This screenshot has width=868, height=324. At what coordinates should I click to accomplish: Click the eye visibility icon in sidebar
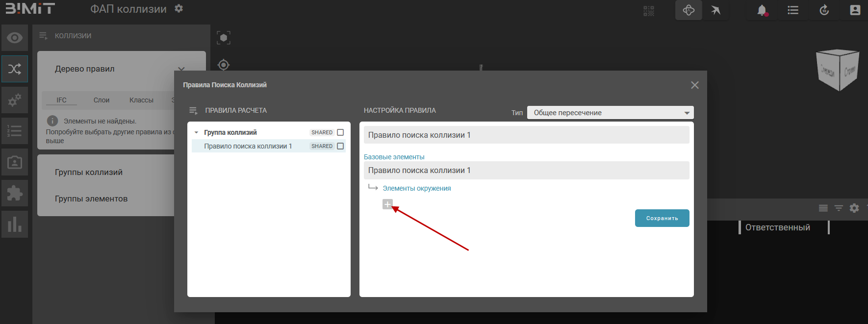pyautogui.click(x=15, y=38)
